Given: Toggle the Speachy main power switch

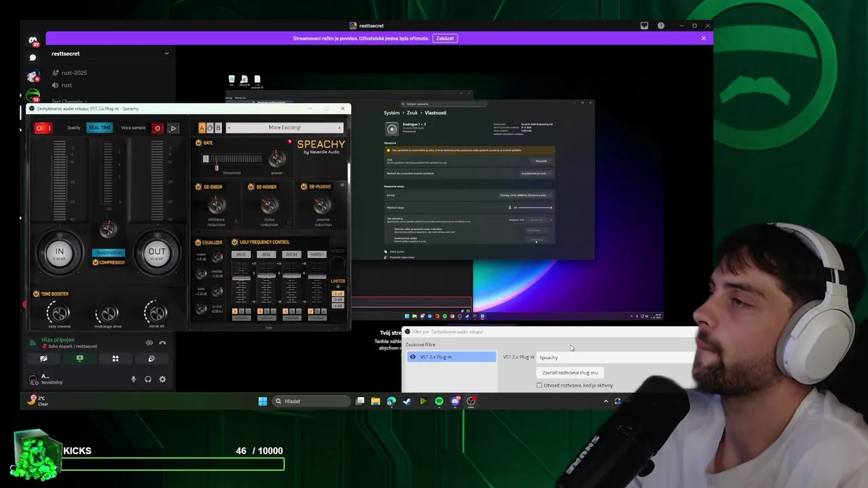Looking at the screenshot, I should tap(43, 127).
